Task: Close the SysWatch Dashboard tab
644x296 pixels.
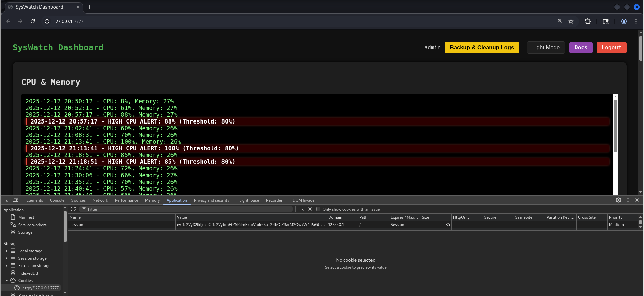Action: click(78, 7)
